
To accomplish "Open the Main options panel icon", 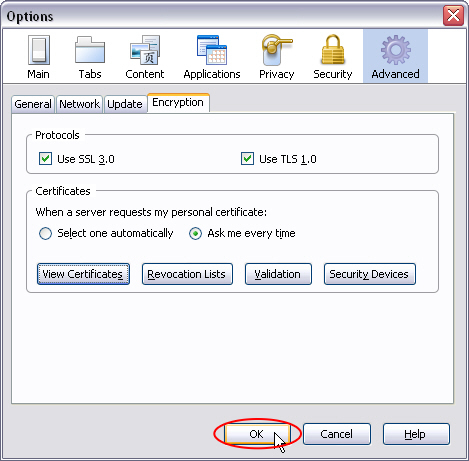I will 38,57.
